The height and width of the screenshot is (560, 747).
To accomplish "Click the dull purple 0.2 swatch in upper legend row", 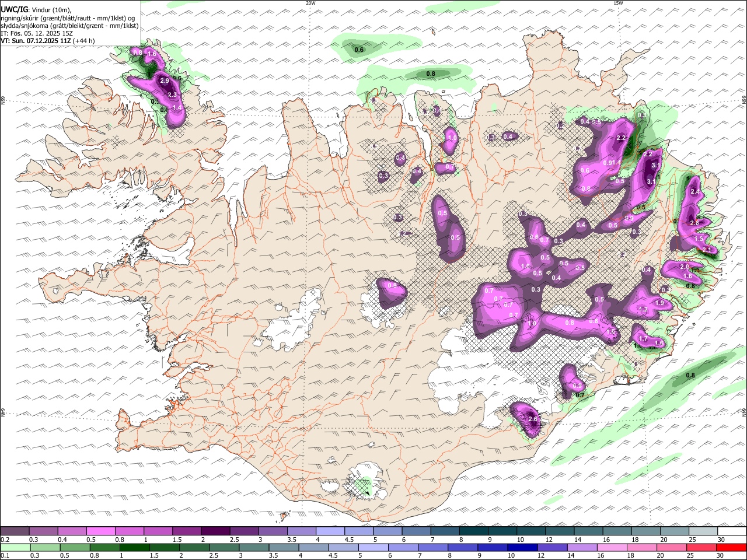I will 15,531.
